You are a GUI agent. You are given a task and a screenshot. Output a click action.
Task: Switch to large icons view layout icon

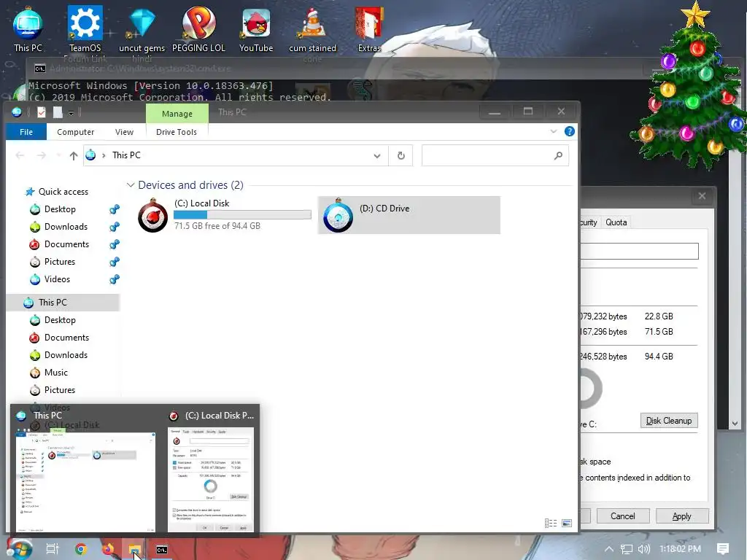567,524
